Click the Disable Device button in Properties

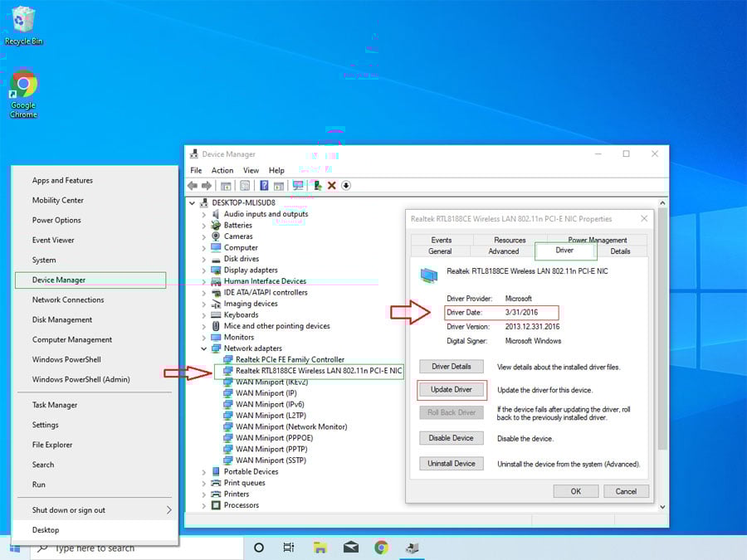(x=452, y=438)
